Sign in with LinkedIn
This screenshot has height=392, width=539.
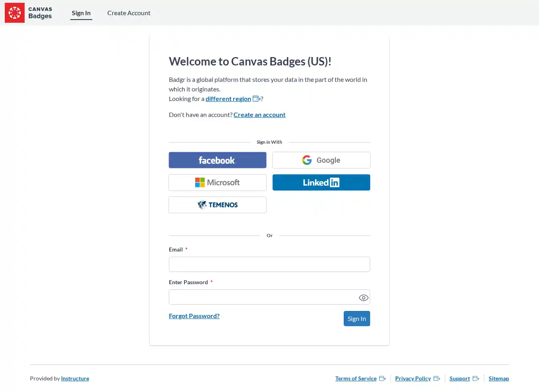[321, 182]
